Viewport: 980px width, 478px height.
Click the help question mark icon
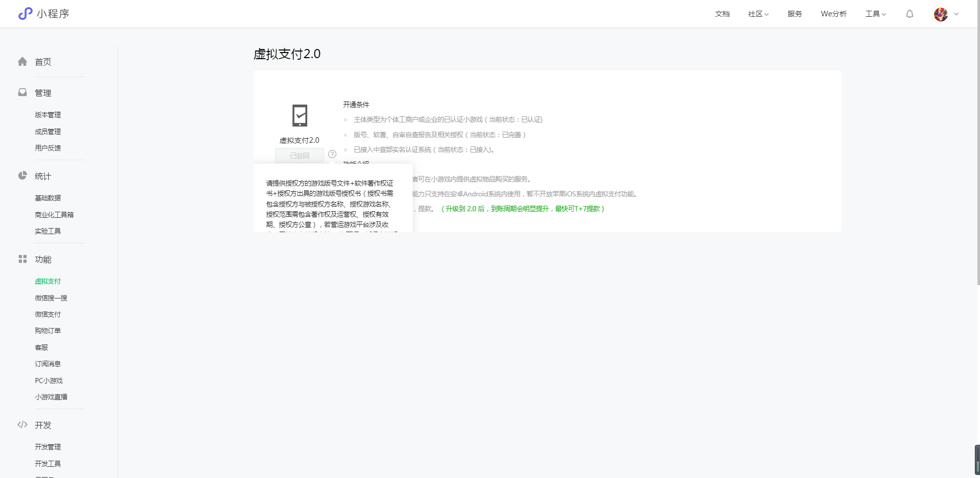click(x=332, y=154)
